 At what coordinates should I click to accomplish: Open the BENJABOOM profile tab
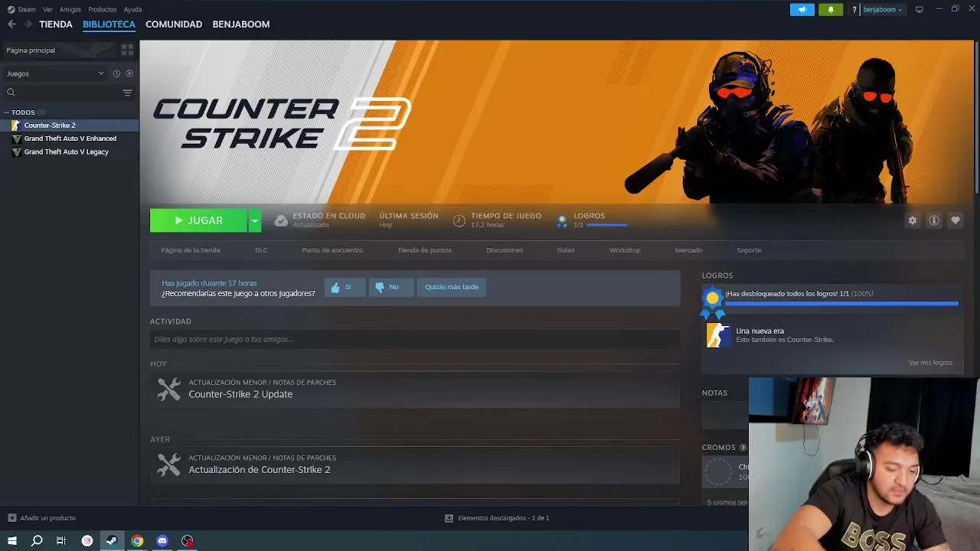[x=241, y=24]
